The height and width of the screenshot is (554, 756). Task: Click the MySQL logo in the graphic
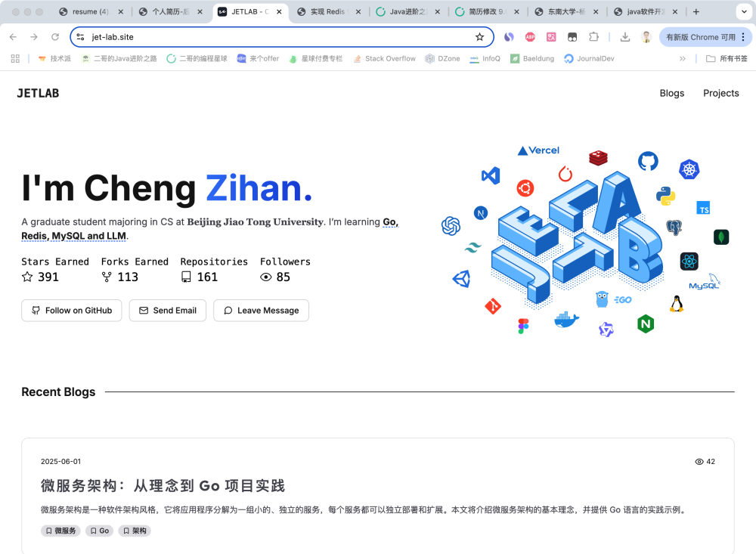(x=705, y=282)
